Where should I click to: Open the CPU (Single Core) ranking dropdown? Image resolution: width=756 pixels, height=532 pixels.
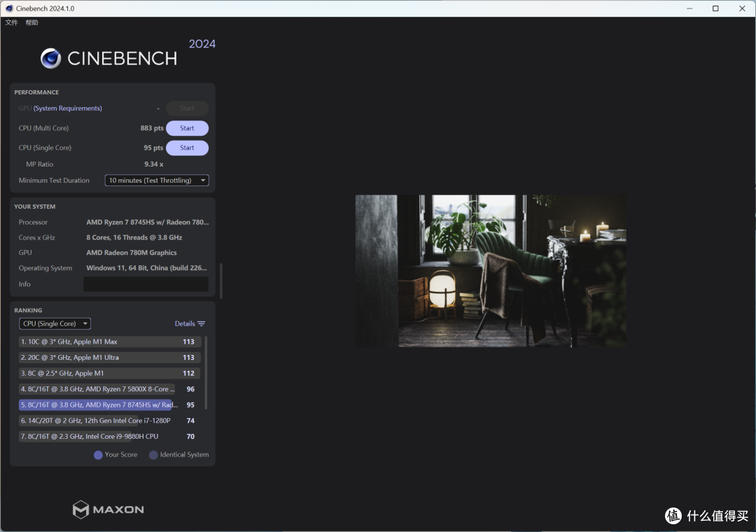tap(55, 323)
